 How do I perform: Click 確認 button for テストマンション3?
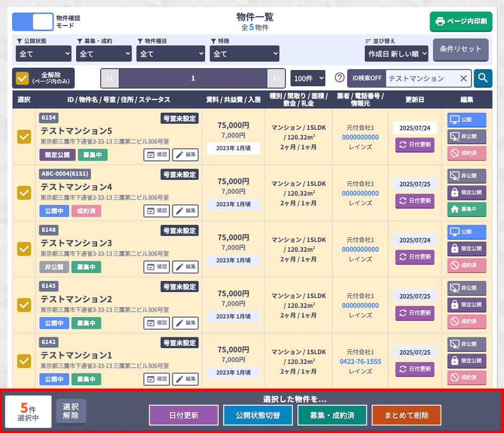tap(156, 266)
